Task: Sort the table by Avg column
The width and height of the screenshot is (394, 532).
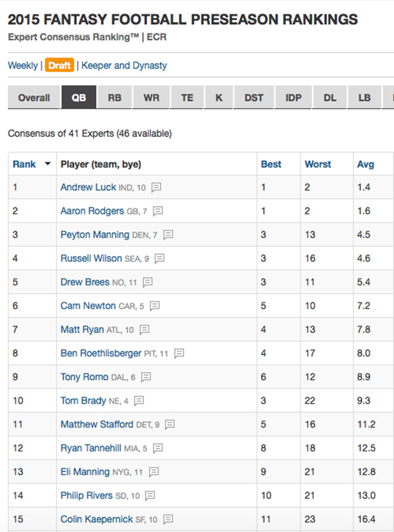Action: pos(365,164)
